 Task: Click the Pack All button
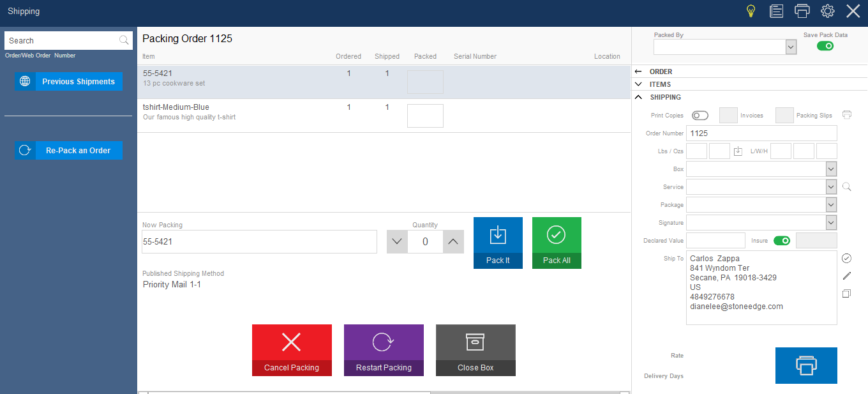coord(557,243)
